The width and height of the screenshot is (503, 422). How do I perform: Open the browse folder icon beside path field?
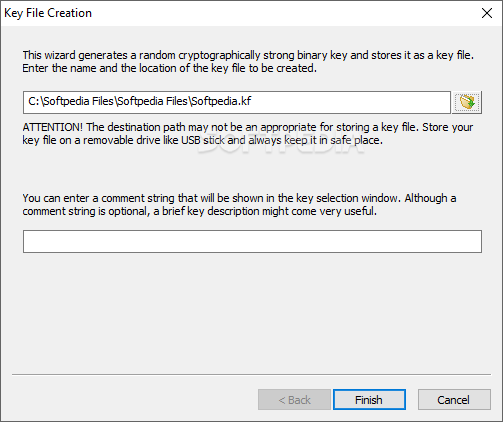click(x=467, y=102)
